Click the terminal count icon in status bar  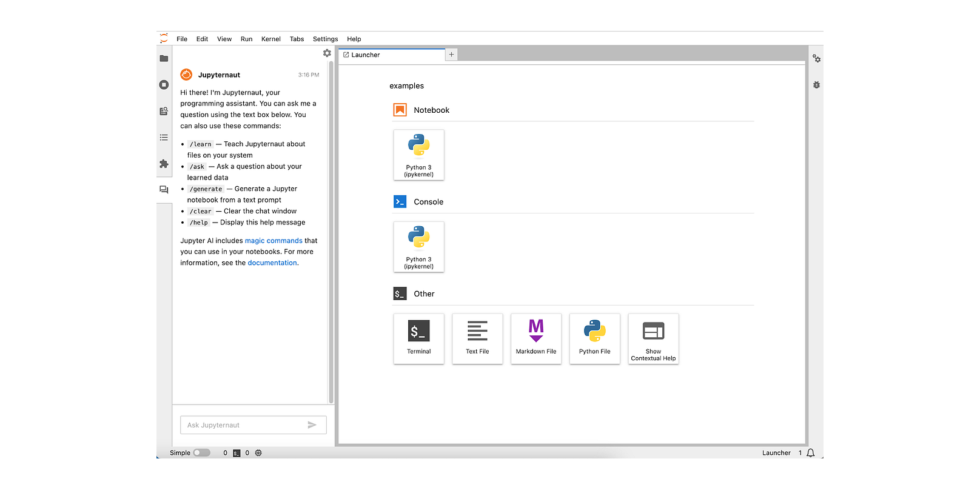pyautogui.click(x=237, y=453)
